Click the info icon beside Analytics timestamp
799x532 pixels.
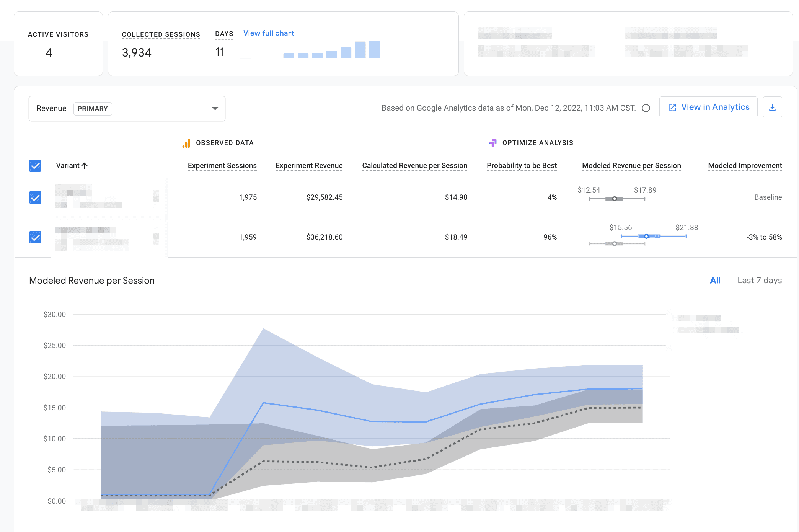(x=646, y=108)
